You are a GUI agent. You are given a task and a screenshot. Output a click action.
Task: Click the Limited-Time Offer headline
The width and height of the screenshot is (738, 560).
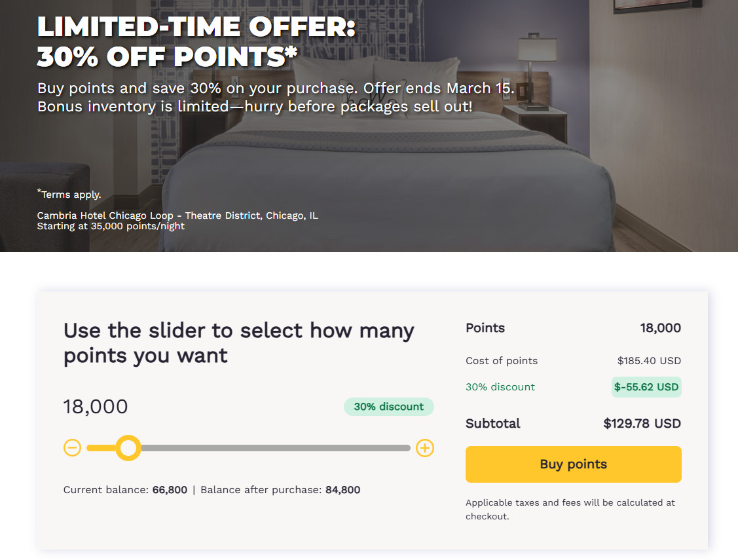coord(196,41)
